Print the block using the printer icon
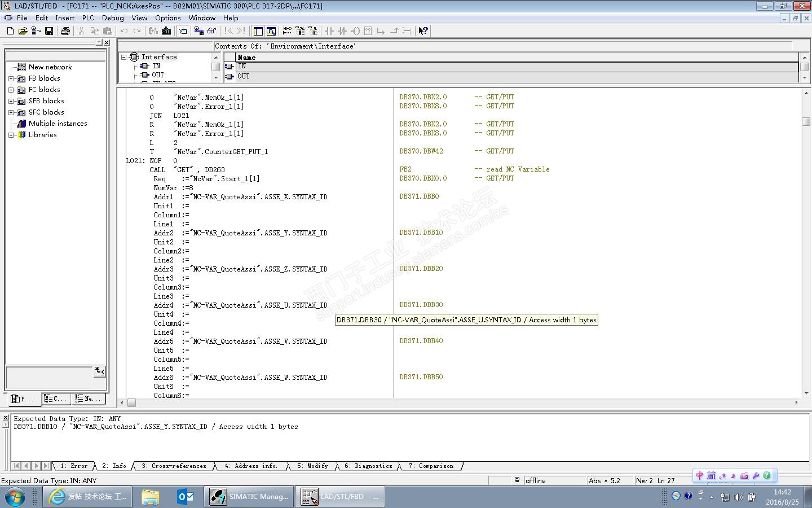Viewport: 812px width, 508px height. [65, 31]
